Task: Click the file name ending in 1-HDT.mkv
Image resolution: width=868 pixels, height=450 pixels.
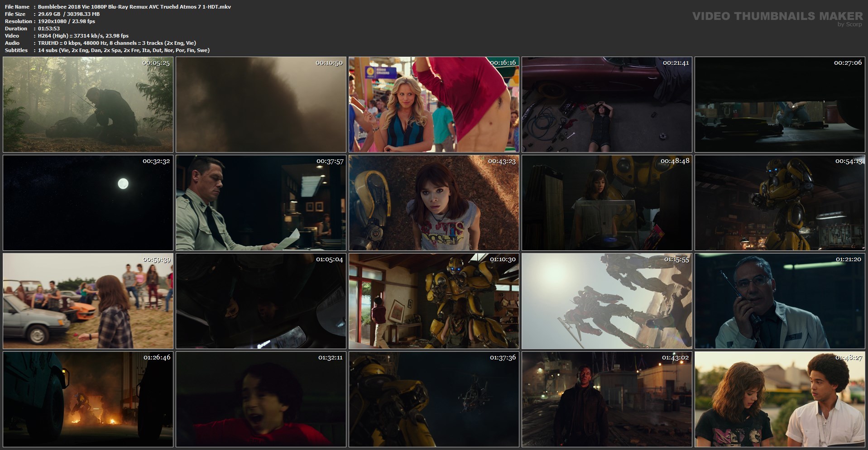Action: click(134, 7)
